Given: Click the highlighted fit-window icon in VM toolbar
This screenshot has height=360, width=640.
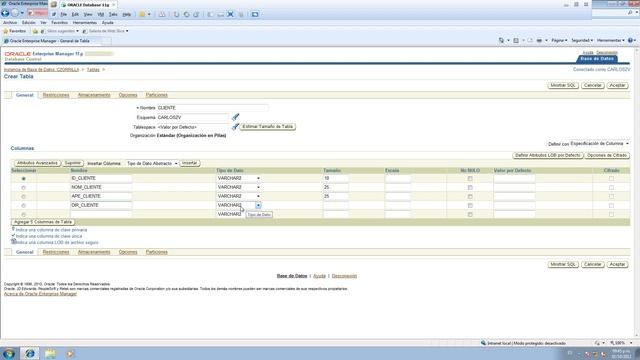Looking at the screenshot, I should click(x=230, y=14).
